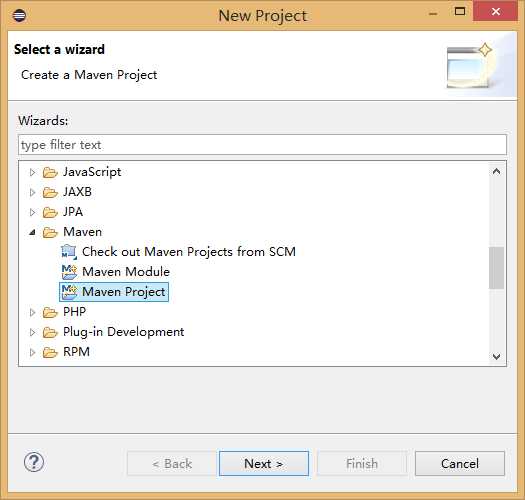Click the RPM folder icon
The image size is (525, 500).
[50, 352]
